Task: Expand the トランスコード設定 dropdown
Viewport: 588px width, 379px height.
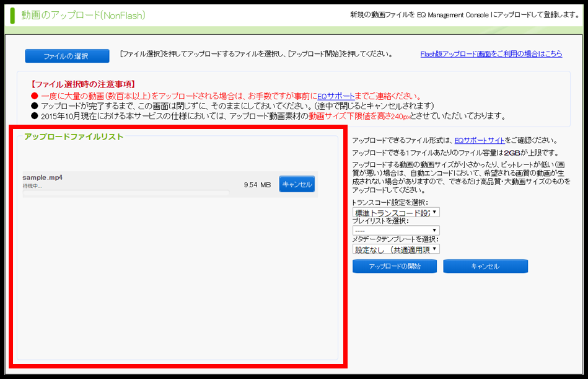Action: point(395,212)
